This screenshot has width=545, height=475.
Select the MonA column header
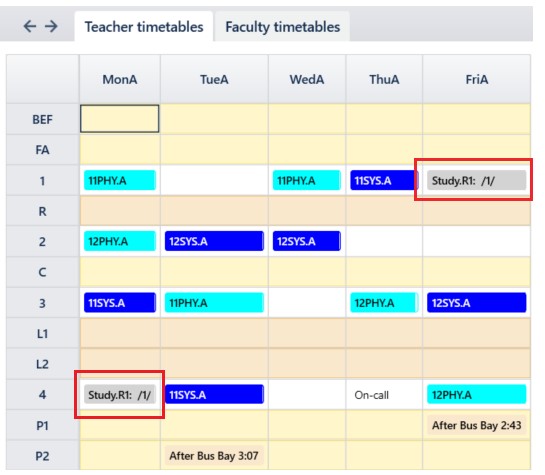[120, 79]
